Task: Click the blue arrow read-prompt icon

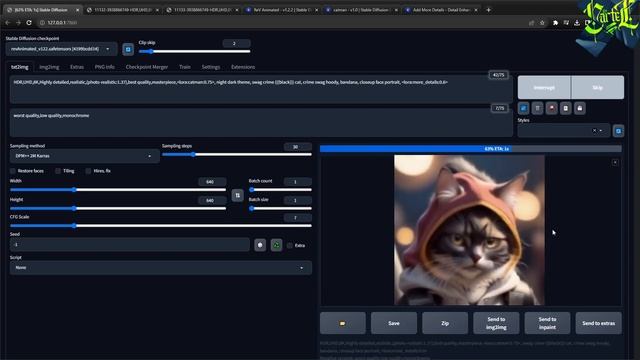Action: [524, 108]
